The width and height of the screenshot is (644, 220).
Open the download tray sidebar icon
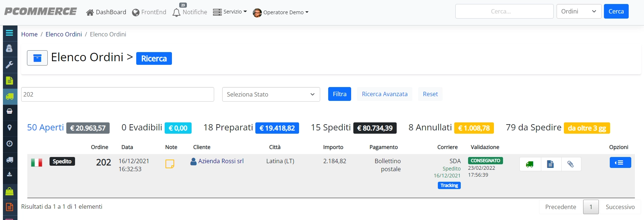click(x=9, y=174)
